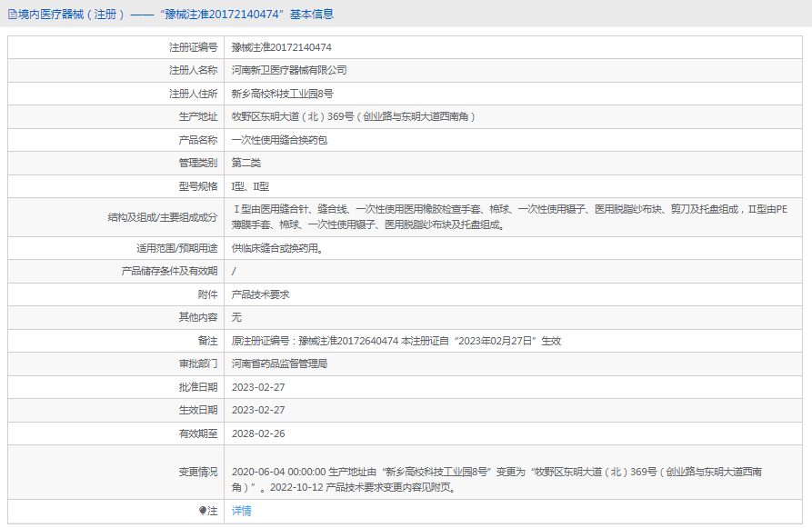Click the 其他内容 label
This screenshot has height=528, width=812.
198,317
